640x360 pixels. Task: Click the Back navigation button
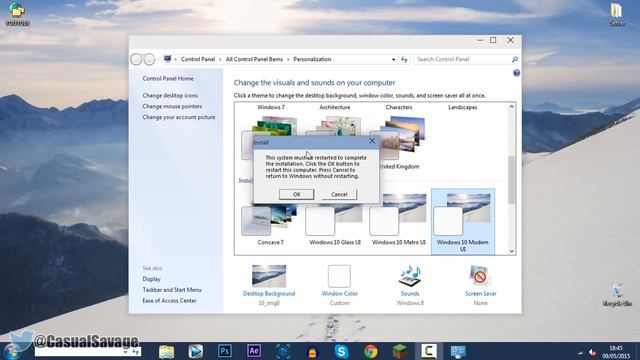pos(136,59)
